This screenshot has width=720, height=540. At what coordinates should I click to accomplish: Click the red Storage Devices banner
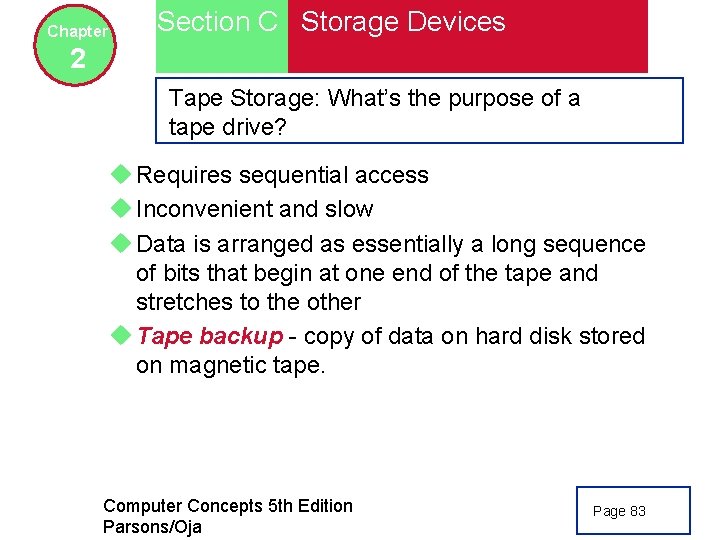coord(468,36)
